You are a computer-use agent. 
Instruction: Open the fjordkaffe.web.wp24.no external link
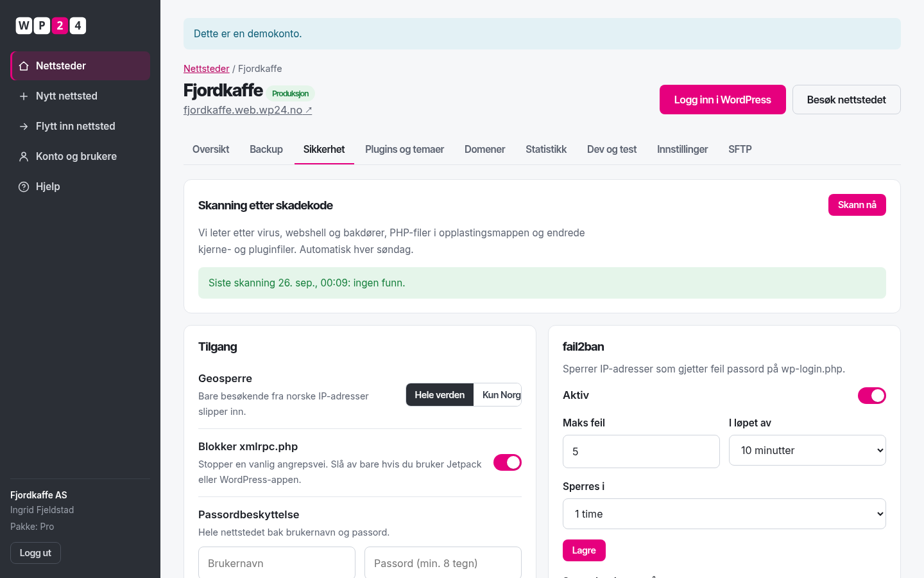[248, 110]
